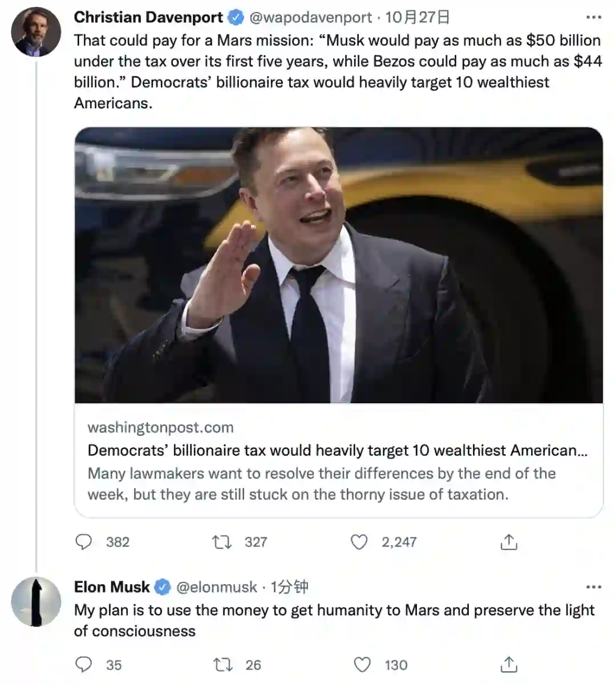Open Christian Davenport's profile picture
Viewport: 616px width, 685px height.
[36, 32]
